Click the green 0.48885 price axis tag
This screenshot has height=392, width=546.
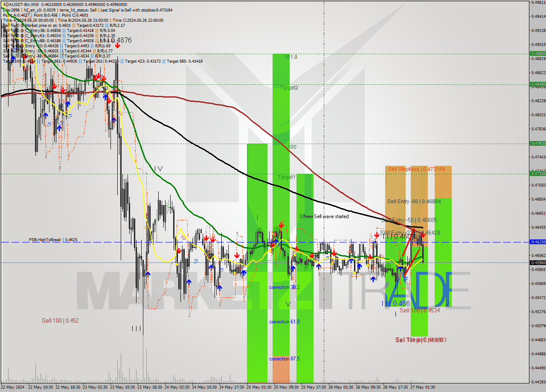(537, 53)
